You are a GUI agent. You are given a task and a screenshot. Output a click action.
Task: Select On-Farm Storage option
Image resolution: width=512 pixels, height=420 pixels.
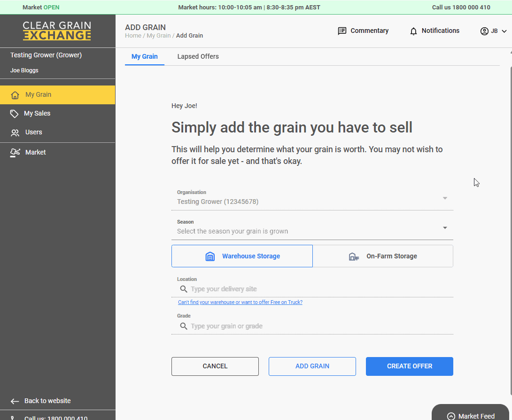pyautogui.click(x=383, y=256)
